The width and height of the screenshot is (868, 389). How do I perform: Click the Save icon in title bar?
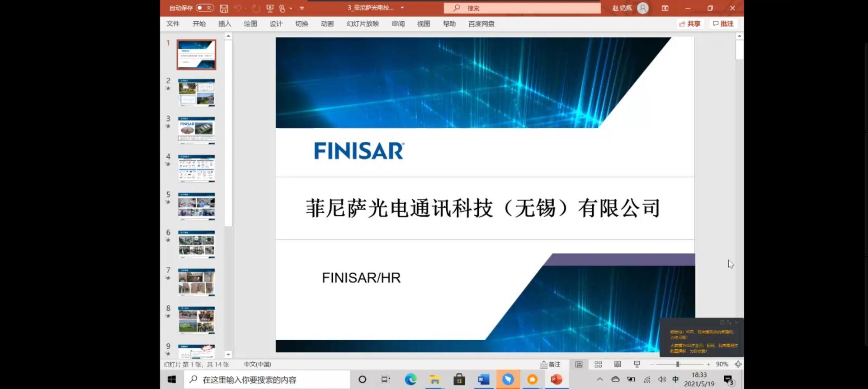pyautogui.click(x=224, y=8)
